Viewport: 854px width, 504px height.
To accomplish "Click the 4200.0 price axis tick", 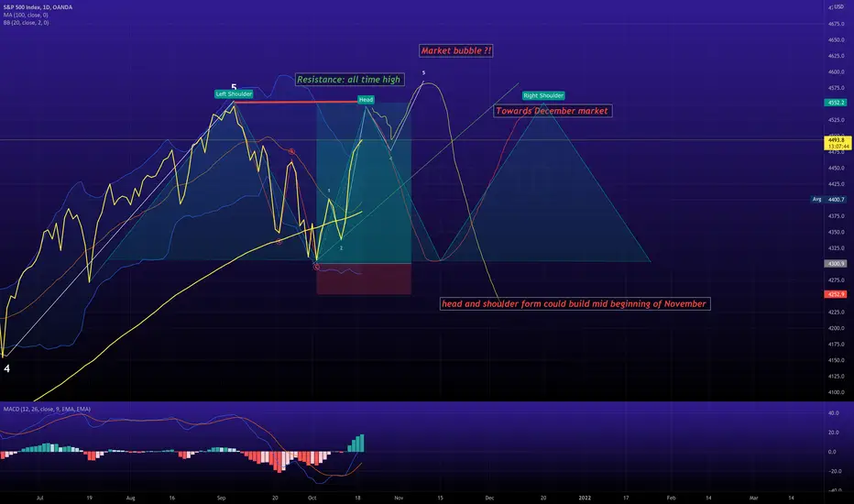I will [837, 329].
